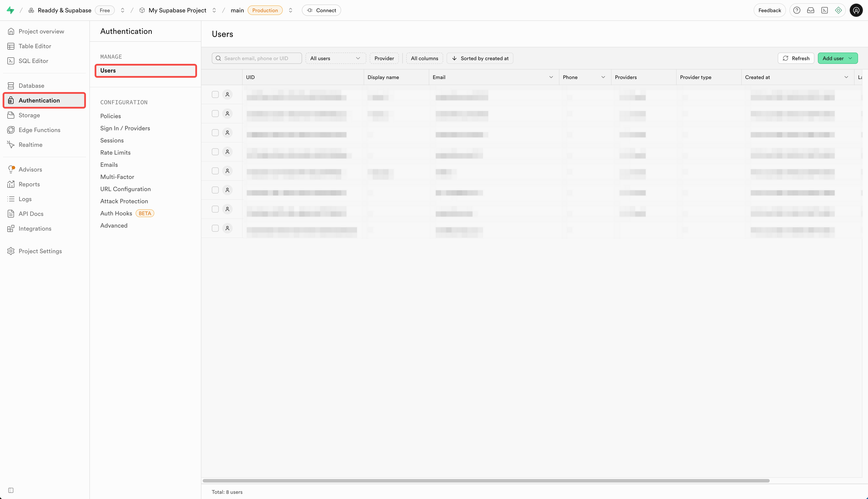
Task: Click the Connect button
Action: point(321,10)
